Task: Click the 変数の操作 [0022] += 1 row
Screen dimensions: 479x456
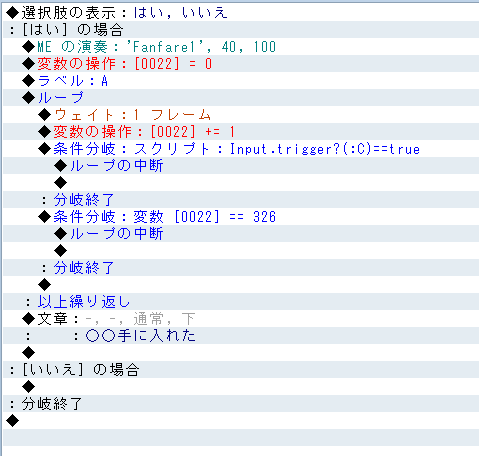Action: point(241,132)
